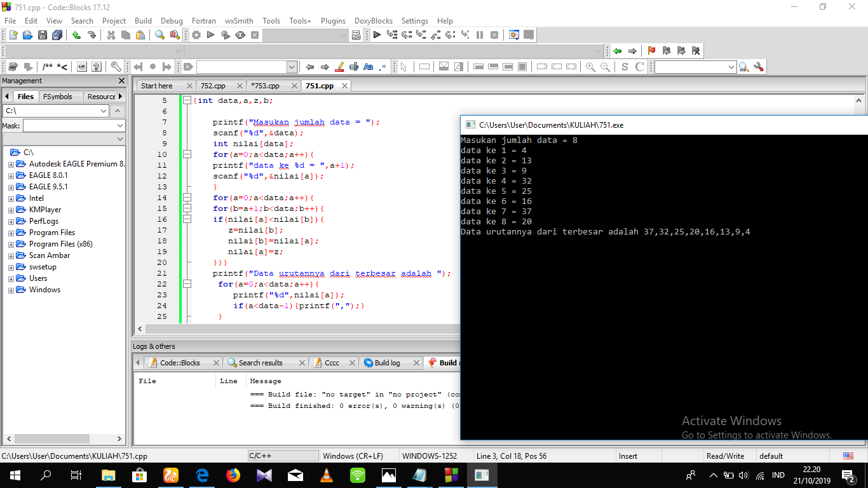The height and width of the screenshot is (488, 868).
Task: Expand the Windows folder node
Action: (11, 290)
